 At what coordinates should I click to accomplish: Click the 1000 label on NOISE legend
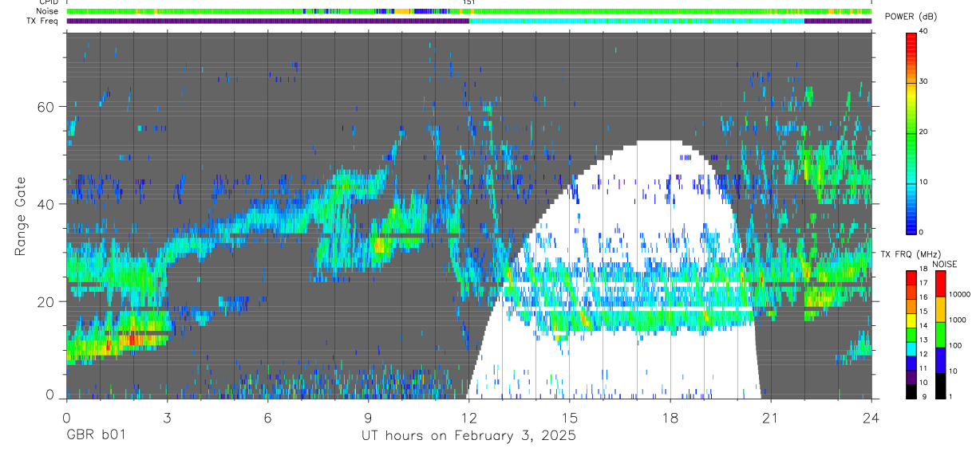(x=957, y=320)
